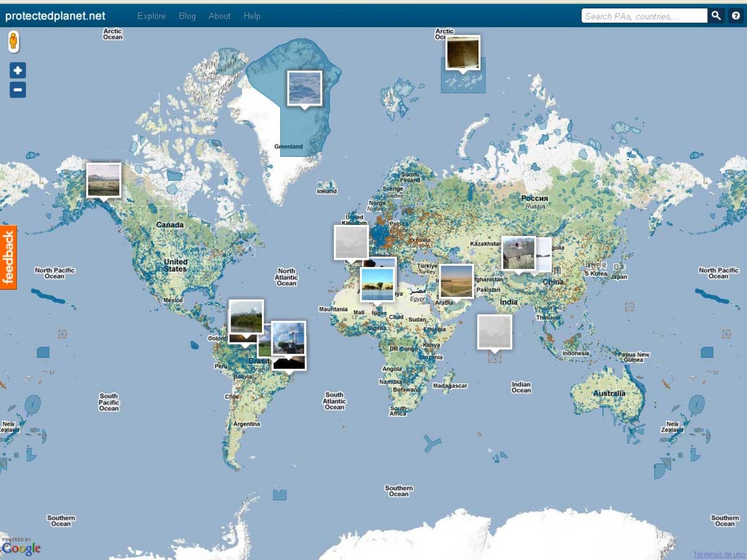Open the North Africa lake photo thumbnail
The height and width of the screenshot is (560, 747).
[x=377, y=285]
